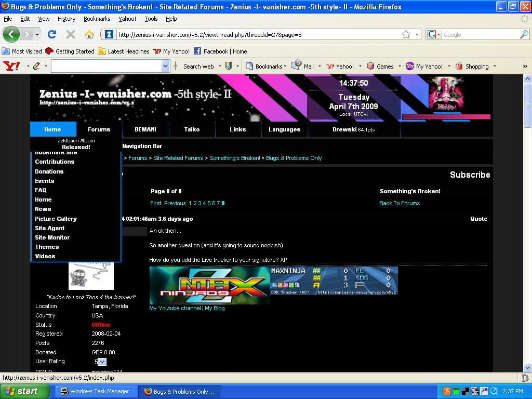Viewport: 532px width, 399px height.
Task: Show more Yahoo toolbar items via chevron
Action: (x=525, y=66)
